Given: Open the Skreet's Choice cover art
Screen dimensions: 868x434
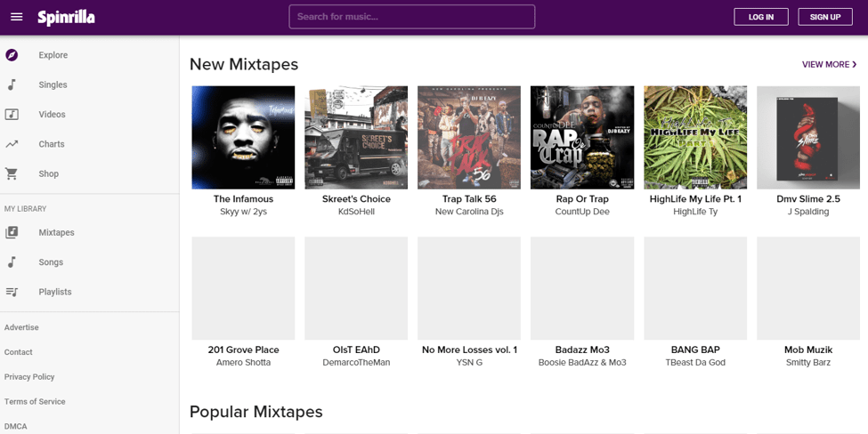Looking at the screenshot, I should tap(356, 137).
